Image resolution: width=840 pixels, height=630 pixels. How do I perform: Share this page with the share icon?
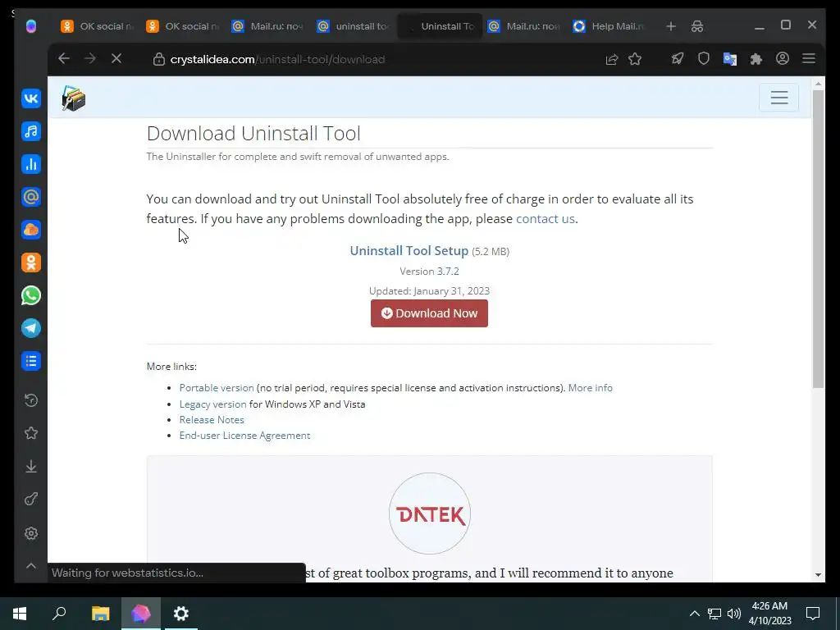612,59
